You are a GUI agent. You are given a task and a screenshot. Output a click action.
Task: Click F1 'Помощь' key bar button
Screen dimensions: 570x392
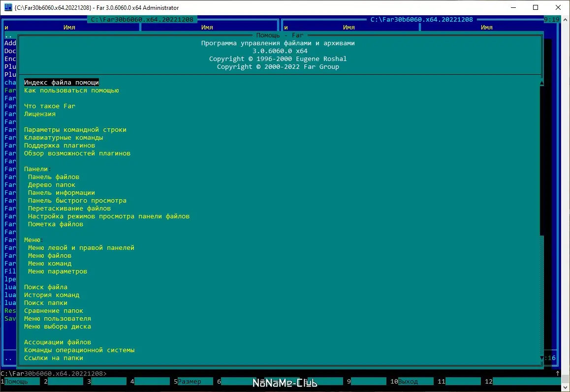(20, 382)
